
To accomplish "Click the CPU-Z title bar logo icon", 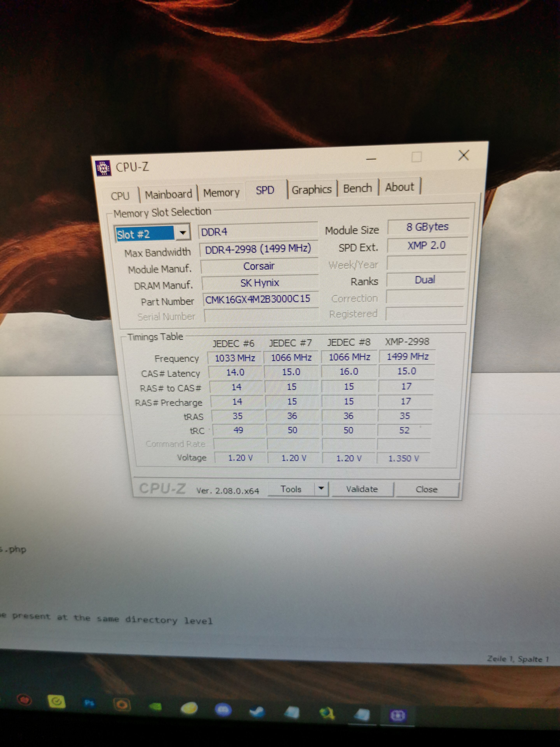I will pyautogui.click(x=104, y=168).
